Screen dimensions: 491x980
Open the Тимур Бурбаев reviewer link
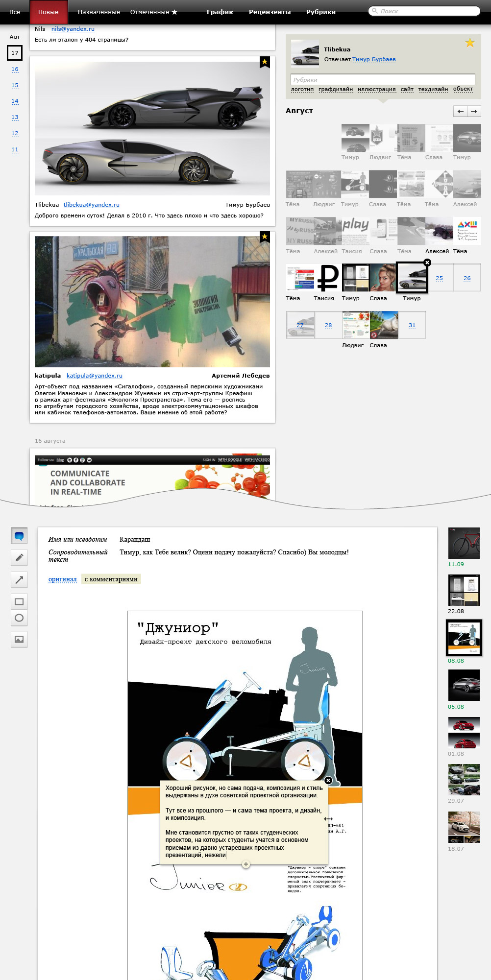click(x=373, y=60)
